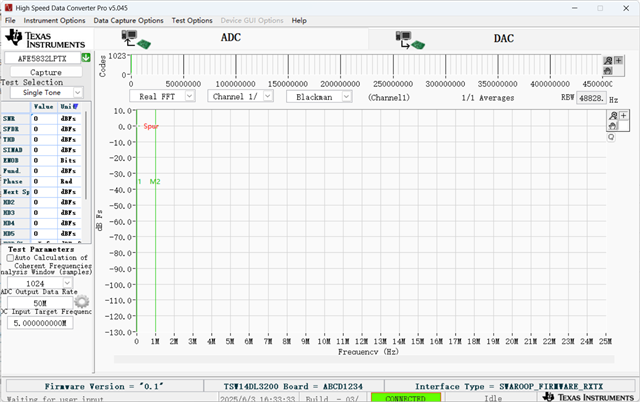Click the green download arrow beside AFE5832LPTX
This screenshot has height=402, width=640.
click(x=86, y=58)
